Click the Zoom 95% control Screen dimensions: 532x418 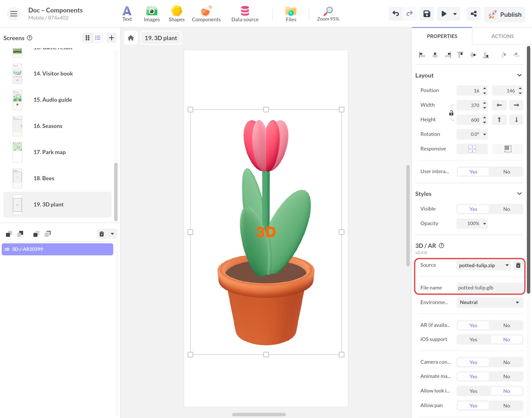click(328, 14)
